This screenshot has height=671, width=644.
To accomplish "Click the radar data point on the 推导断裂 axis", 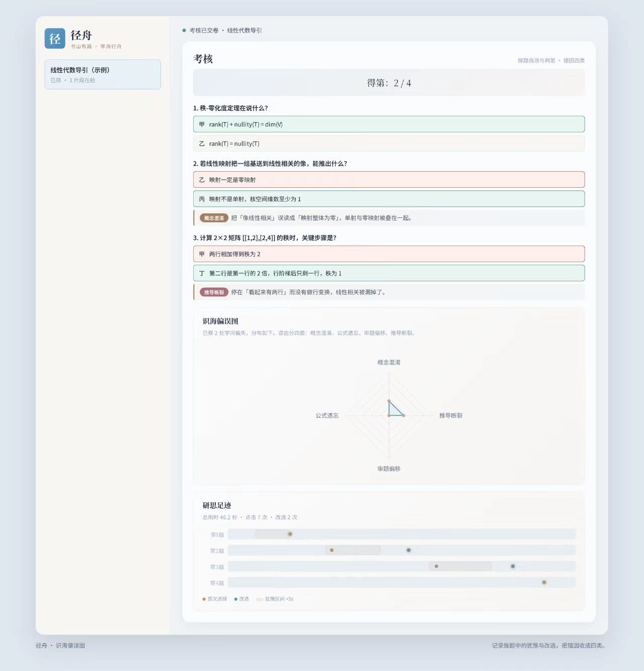I will pos(404,415).
